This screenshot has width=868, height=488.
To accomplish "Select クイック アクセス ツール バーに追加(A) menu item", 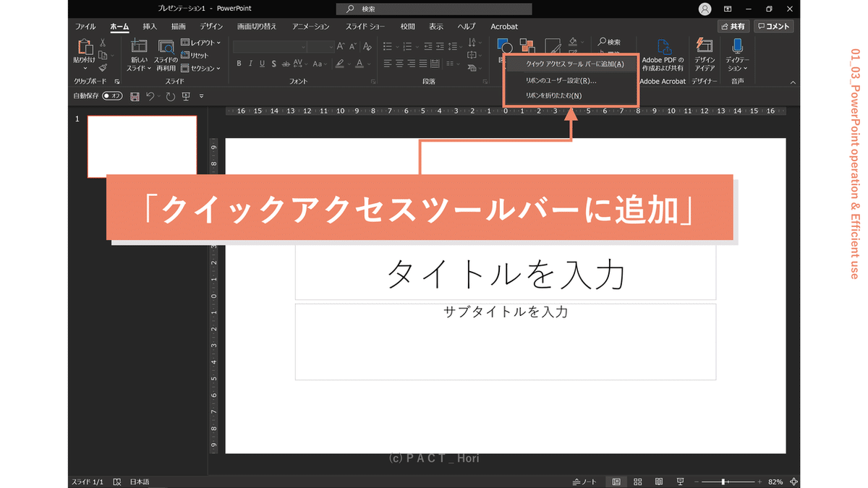I will tap(571, 64).
